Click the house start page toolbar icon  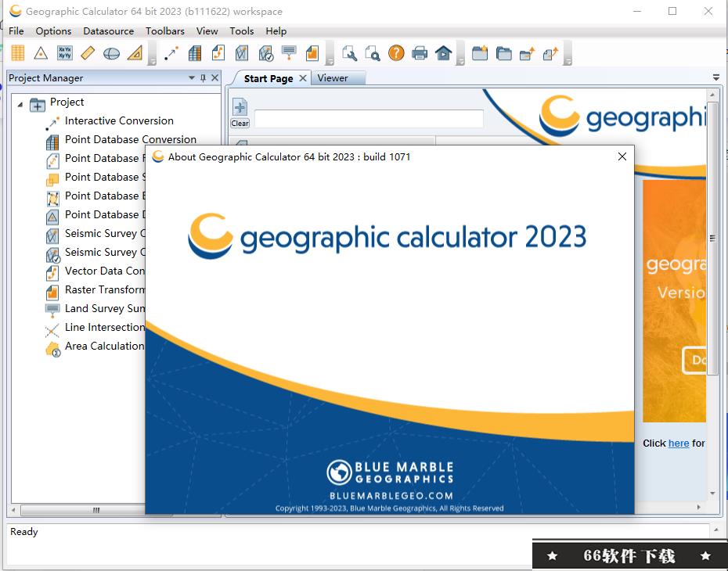[x=443, y=53]
